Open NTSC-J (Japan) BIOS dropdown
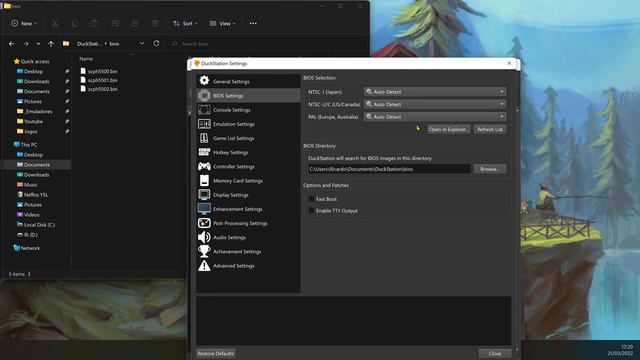This screenshot has height=360, width=640. coord(435,92)
